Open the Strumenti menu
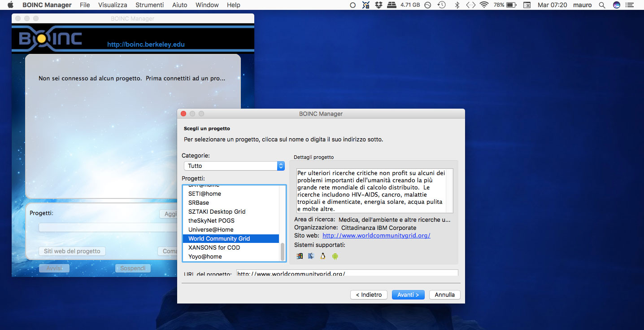Image resolution: width=644 pixels, height=330 pixels. click(x=149, y=5)
